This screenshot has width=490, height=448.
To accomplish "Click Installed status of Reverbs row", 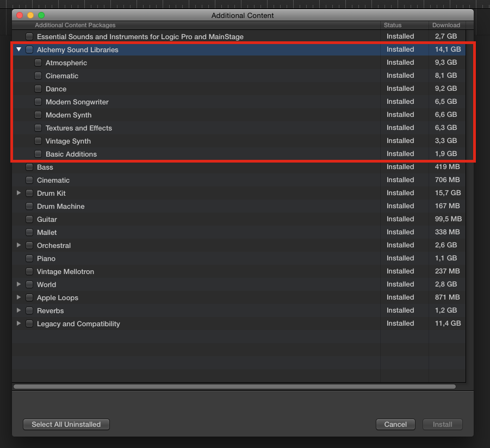I will click(400, 310).
